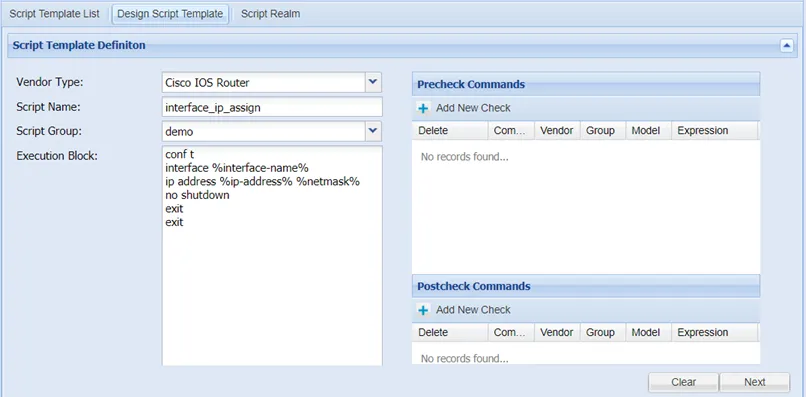Click the 'conf t' line in Execution Block
The image size is (806, 397).
pyautogui.click(x=179, y=154)
